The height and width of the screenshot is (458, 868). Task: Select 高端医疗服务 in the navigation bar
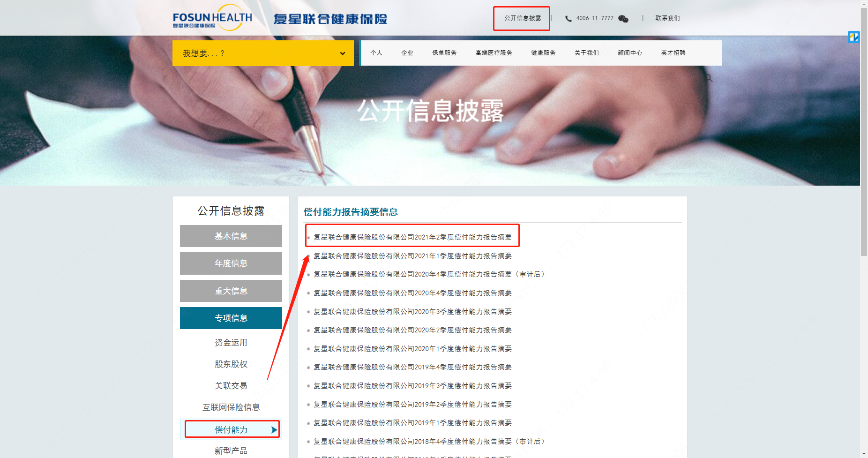pos(494,53)
